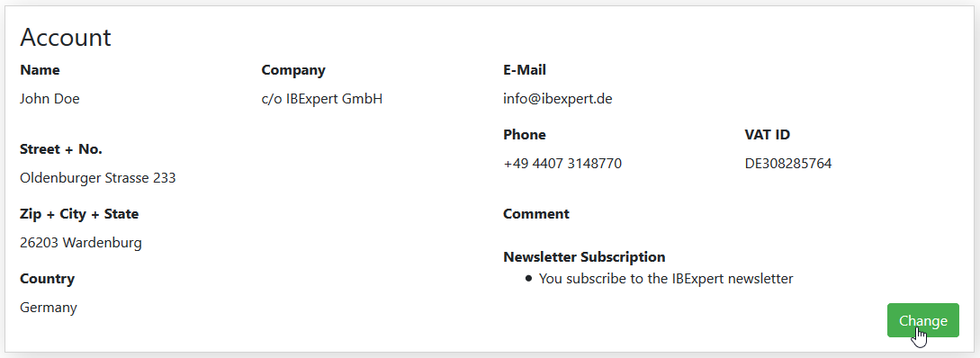
Task: Click the E-Mail field label
Action: (x=525, y=70)
